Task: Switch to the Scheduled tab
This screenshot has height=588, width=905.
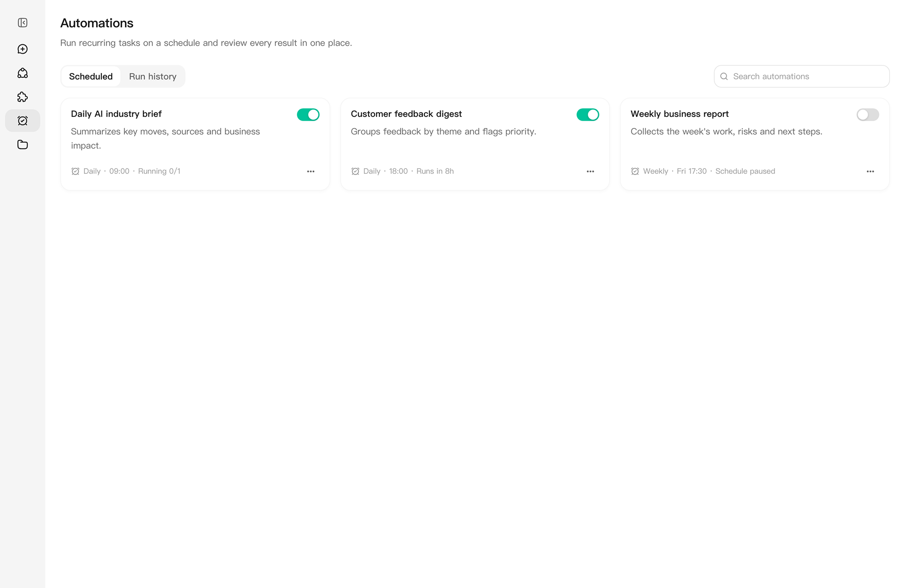Action: pos(91,76)
